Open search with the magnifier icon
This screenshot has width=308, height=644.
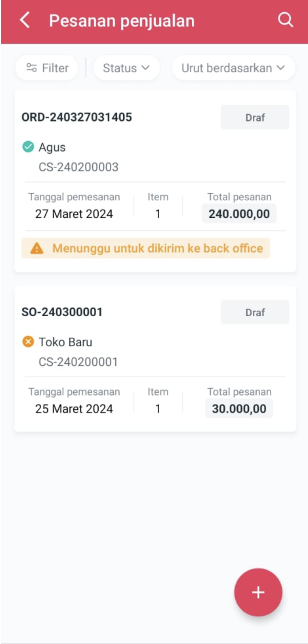(285, 20)
